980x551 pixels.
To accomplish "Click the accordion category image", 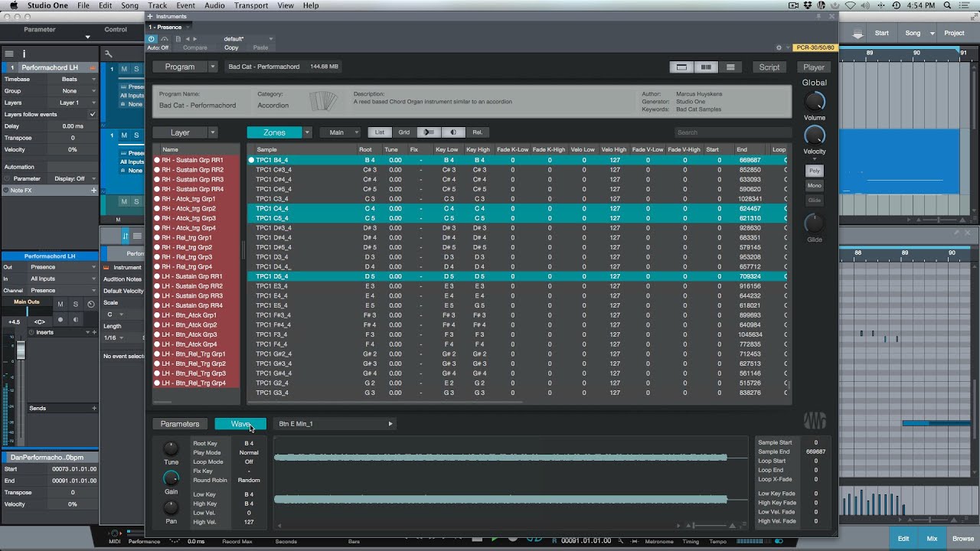I will point(323,100).
